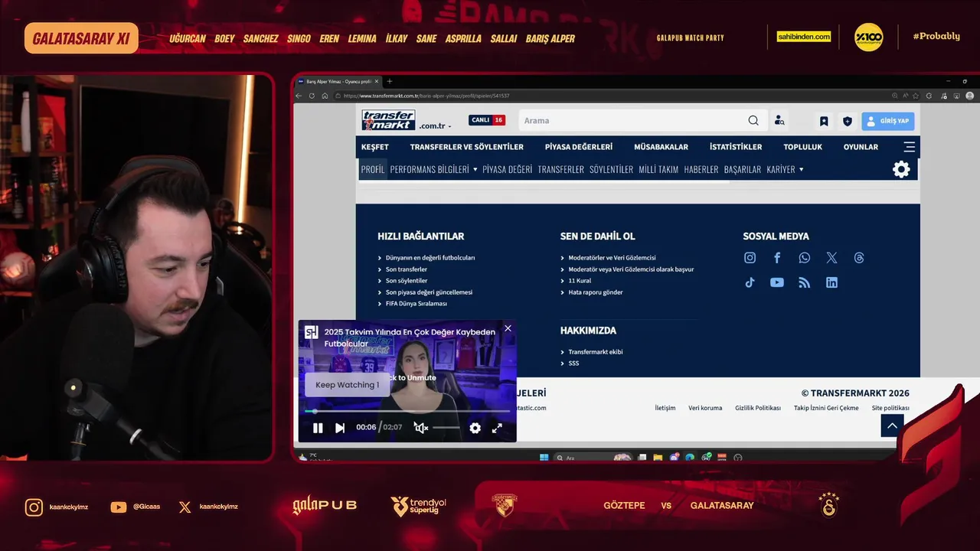980x551 pixels.
Task: Open the Son söylentiler link
Action: [407, 281]
